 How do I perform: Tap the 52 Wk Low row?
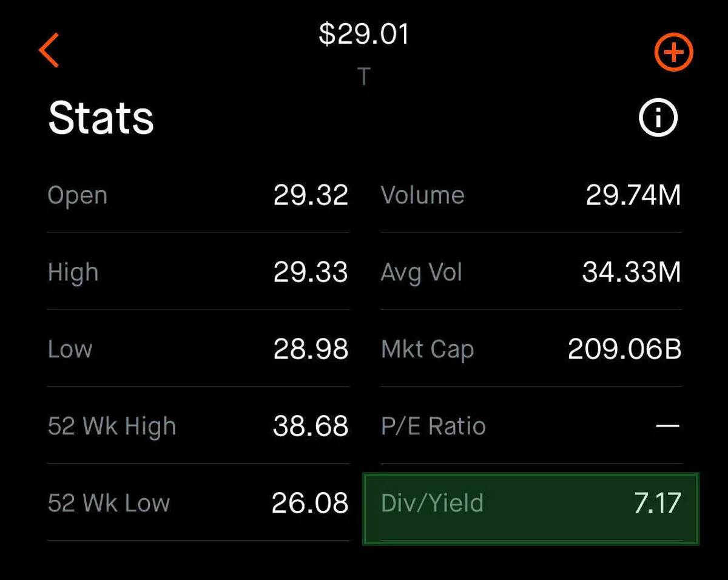198,504
